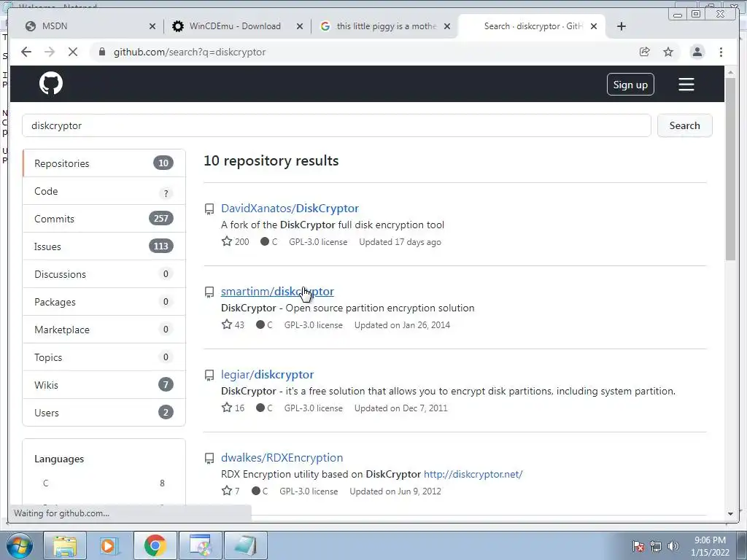Screen dimensions: 747x560
Task: Click the Sign up button
Action: coord(630,85)
